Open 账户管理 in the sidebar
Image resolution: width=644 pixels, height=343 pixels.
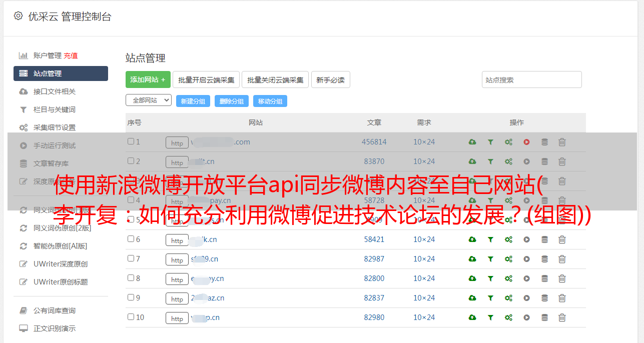click(47, 55)
